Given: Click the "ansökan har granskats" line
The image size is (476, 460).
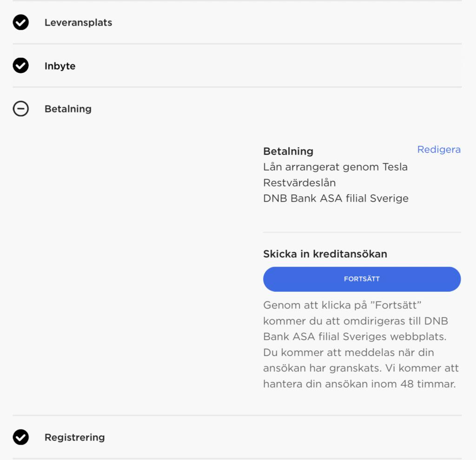Looking at the screenshot, I should point(323,368).
